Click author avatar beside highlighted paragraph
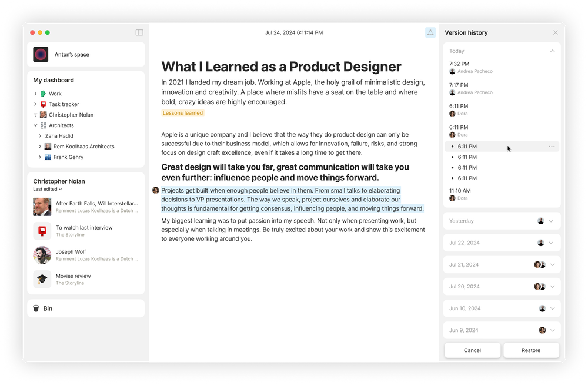 pyautogui.click(x=156, y=190)
